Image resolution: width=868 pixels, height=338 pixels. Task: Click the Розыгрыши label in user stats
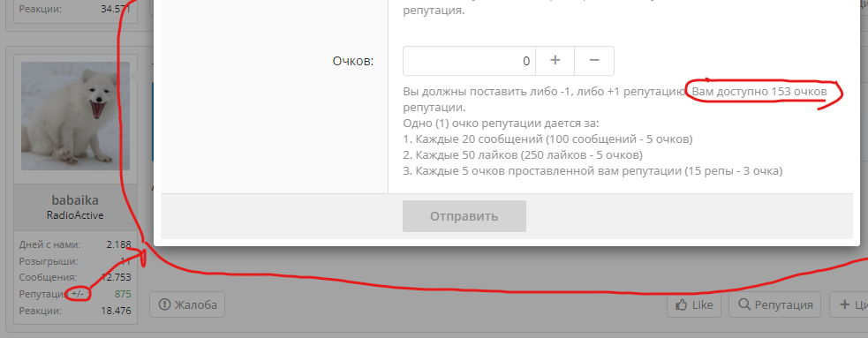[49, 260]
